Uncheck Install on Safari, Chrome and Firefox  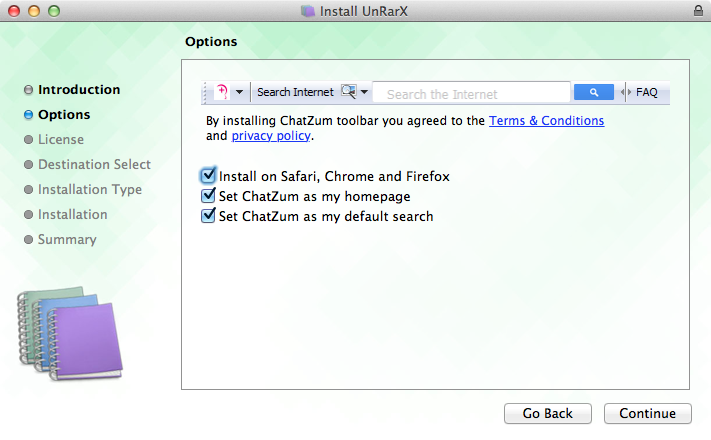209,176
